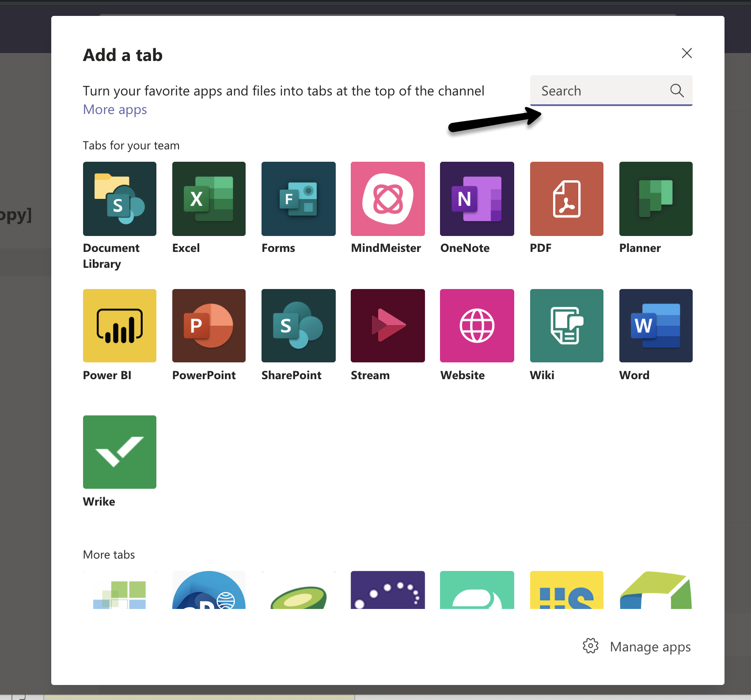Click the Stream label text

tap(370, 375)
